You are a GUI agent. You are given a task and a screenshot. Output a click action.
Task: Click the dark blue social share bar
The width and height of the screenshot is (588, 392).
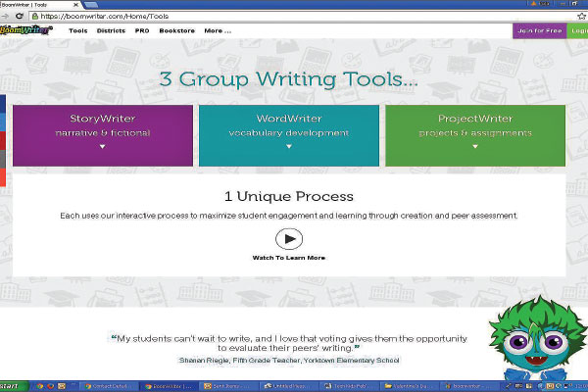(x=3, y=104)
